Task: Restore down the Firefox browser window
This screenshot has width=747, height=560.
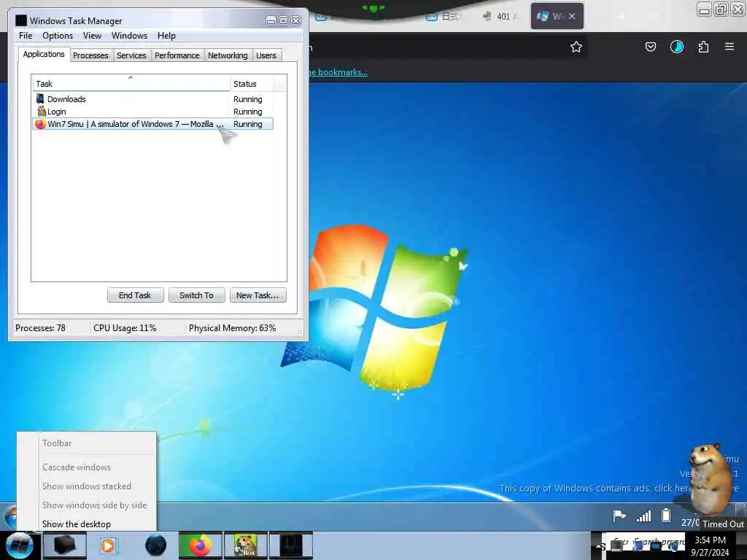Action: 721,9
